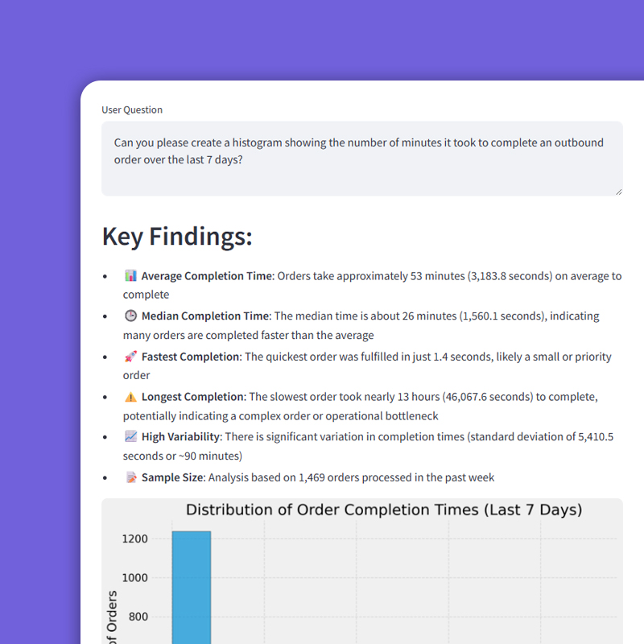Screen dimensions: 644x644
Task: Click the bold "Median Completion Time" text
Action: tap(205, 316)
